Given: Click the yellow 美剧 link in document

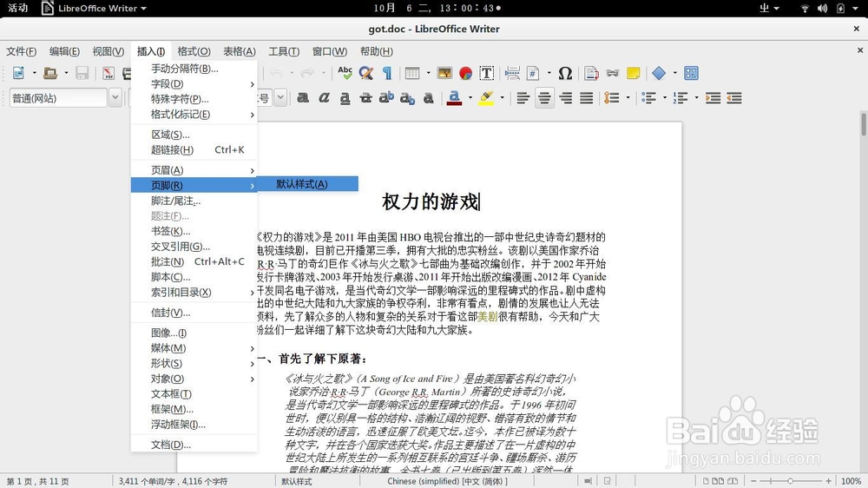Looking at the screenshot, I should [x=488, y=317].
